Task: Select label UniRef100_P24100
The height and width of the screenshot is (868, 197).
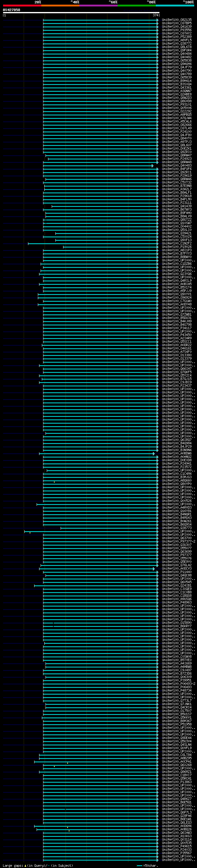Action: [177, 131]
